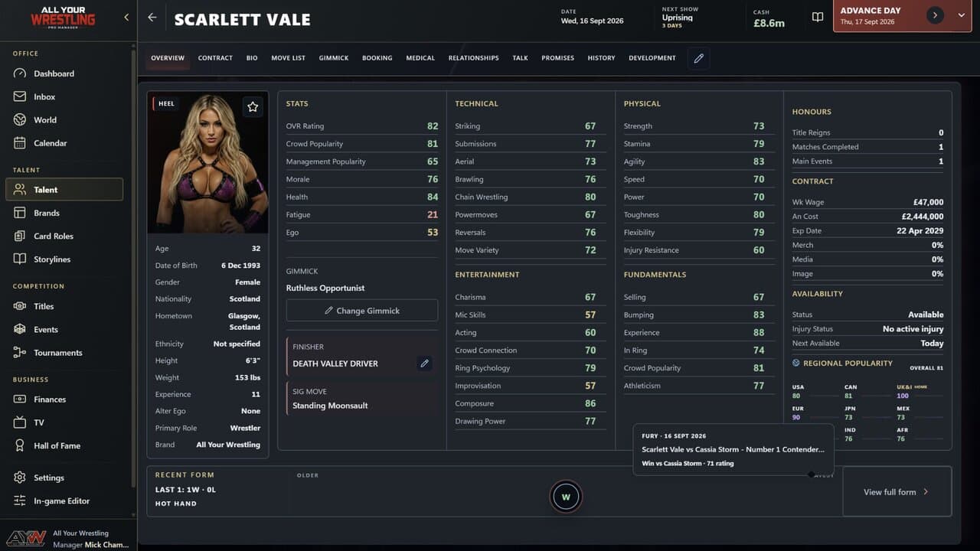
Task: Click the Finances icon in sidebar
Action: 20,399
